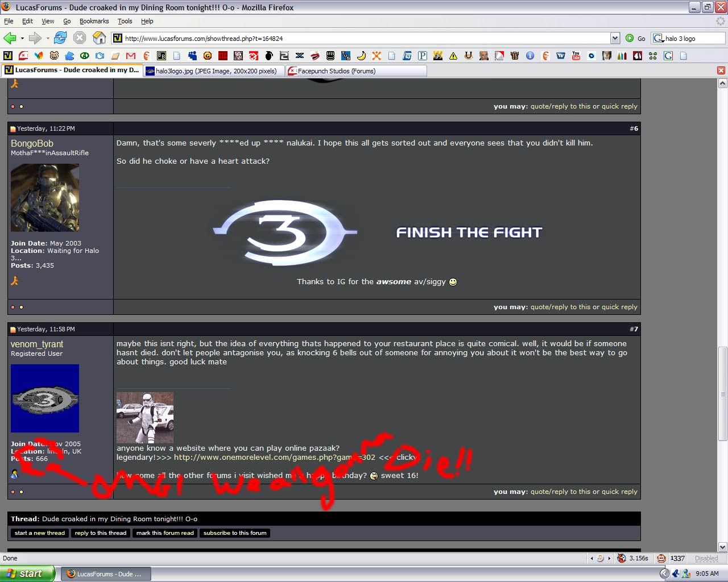Click venom_tyrant's status icon below Posts
This screenshot has width=728, height=582.
click(x=15, y=473)
